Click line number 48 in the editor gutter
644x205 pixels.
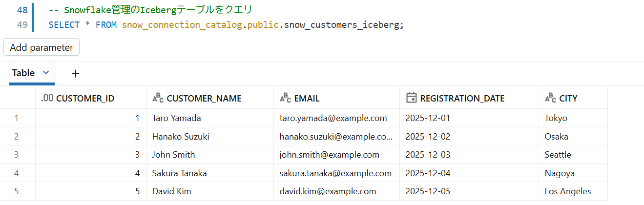(22, 9)
